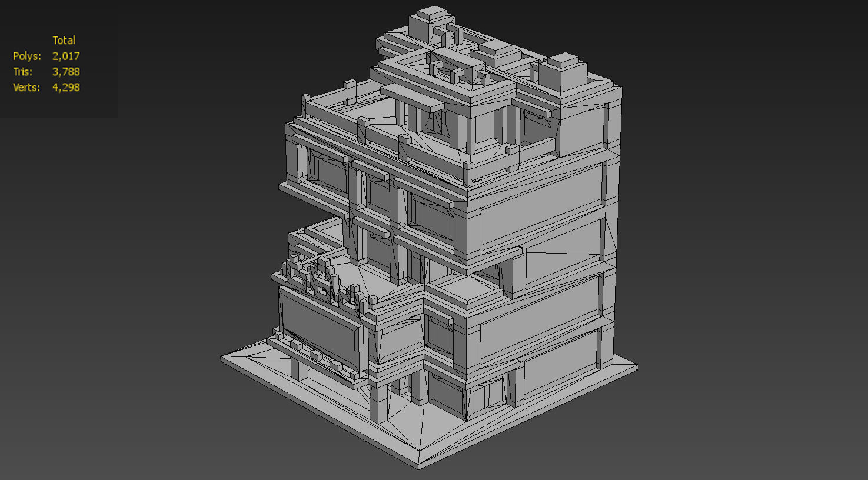Select the 'Polys:' label in stats
868x480 pixels.
pos(27,56)
